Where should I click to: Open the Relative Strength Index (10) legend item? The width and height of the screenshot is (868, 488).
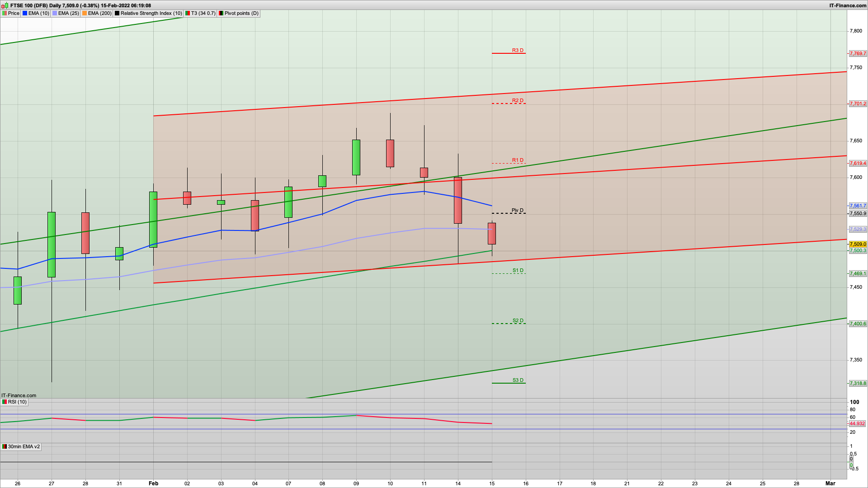coord(148,13)
